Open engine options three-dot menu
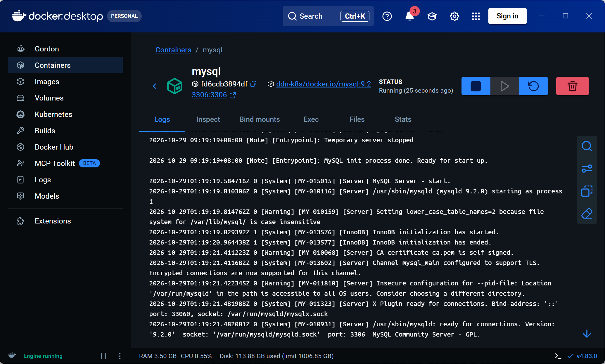This screenshot has width=605, height=364. tap(120, 356)
